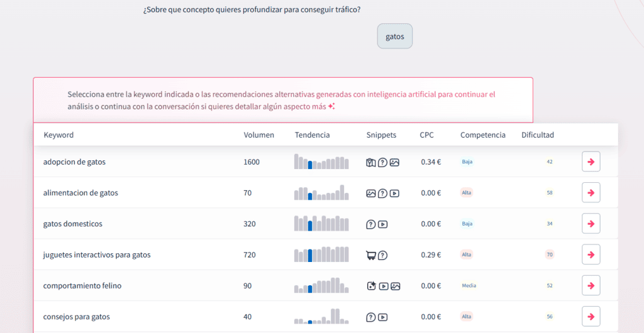
Task: Select arrow button for gatos domesticos
Action: [x=591, y=224]
